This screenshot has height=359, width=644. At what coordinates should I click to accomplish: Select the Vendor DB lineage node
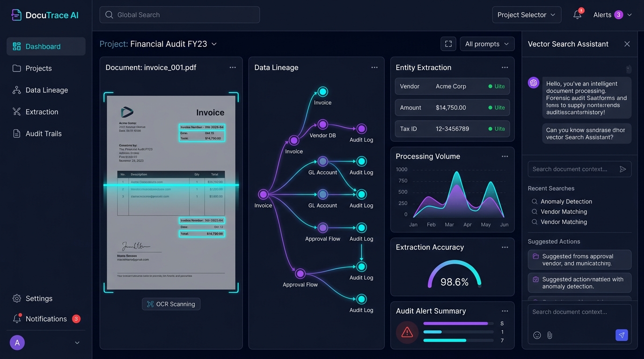[323, 125]
